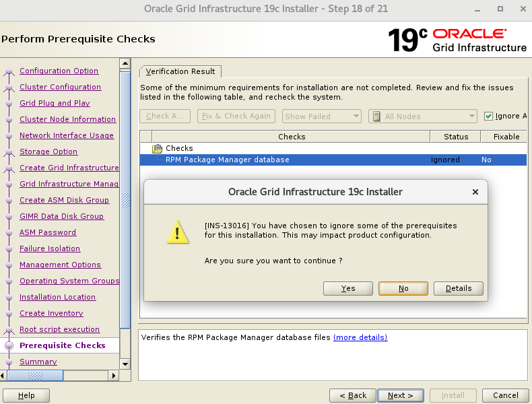Go to Configuration Option step

tap(59, 71)
